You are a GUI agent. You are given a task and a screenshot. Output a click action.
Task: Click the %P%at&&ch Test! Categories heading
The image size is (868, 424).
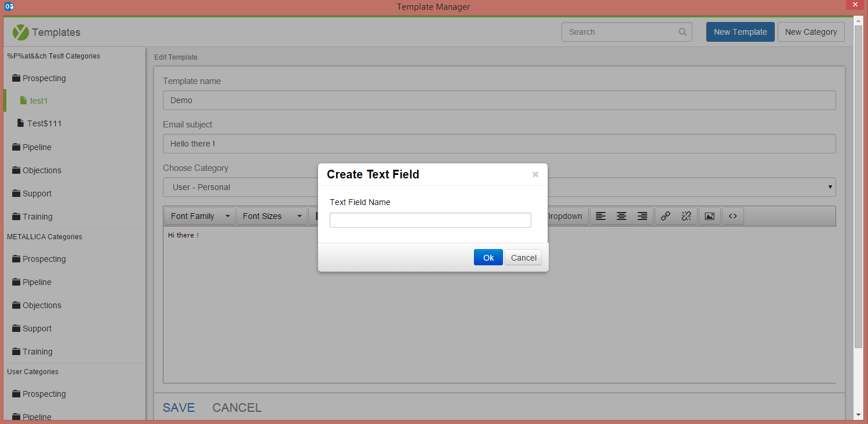(53, 56)
